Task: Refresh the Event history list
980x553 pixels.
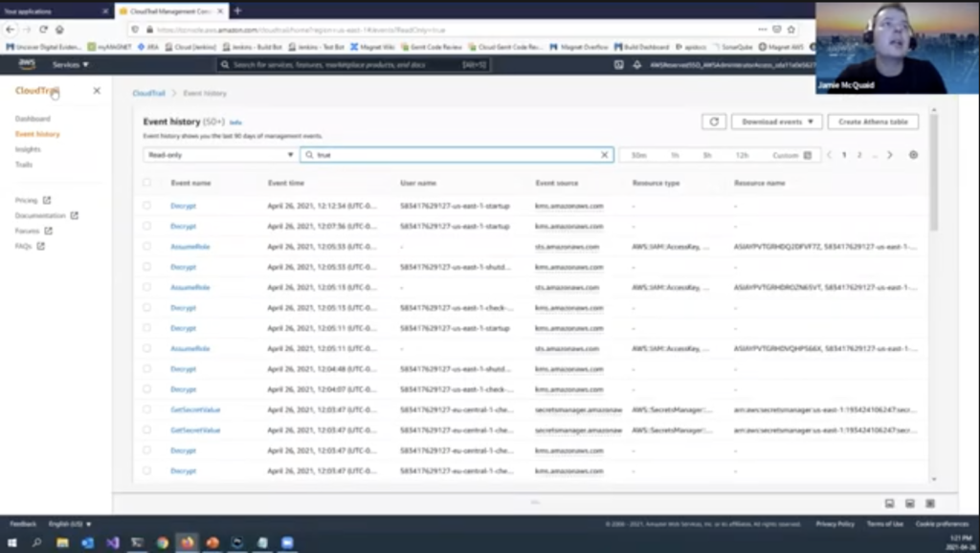Action: point(714,122)
